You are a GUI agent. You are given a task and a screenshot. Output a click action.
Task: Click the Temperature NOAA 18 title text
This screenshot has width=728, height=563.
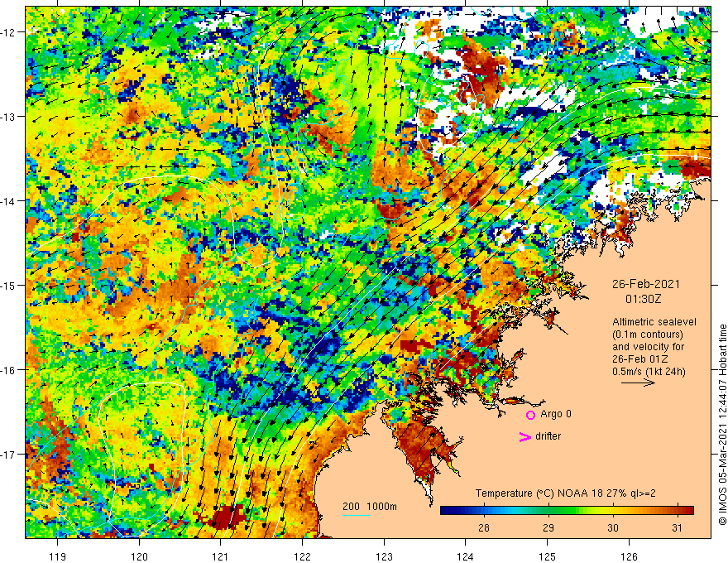[x=566, y=493]
